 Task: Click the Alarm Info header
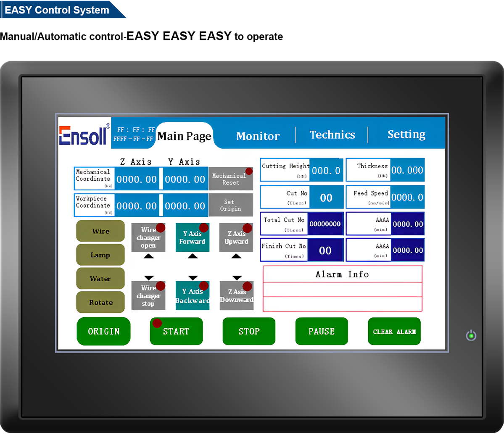pyautogui.click(x=342, y=274)
